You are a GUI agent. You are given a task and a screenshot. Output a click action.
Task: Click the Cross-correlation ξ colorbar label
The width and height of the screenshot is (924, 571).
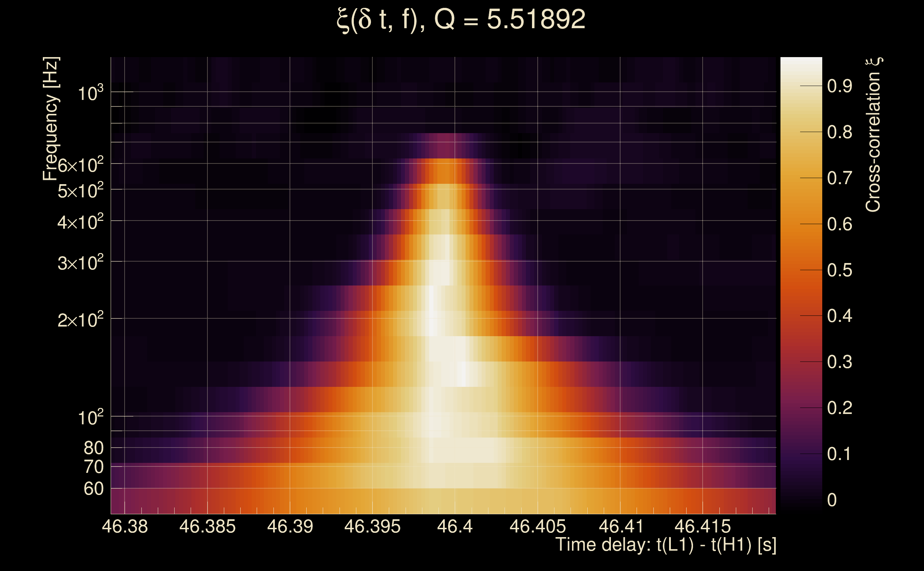(873, 135)
